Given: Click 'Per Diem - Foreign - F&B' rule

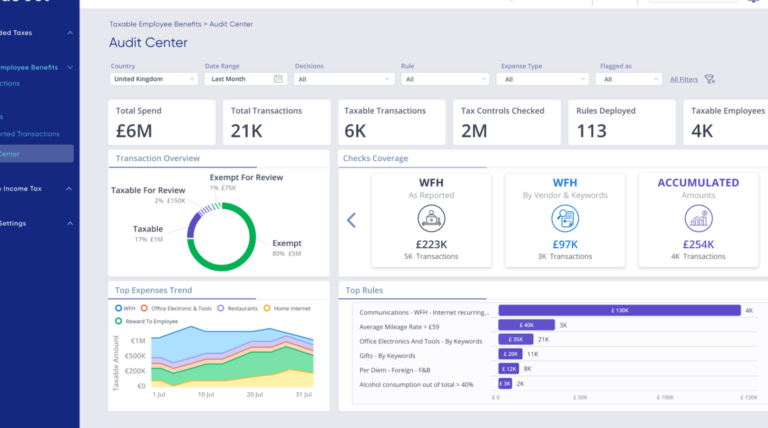Looking at the screenshot, I should 395,370.
